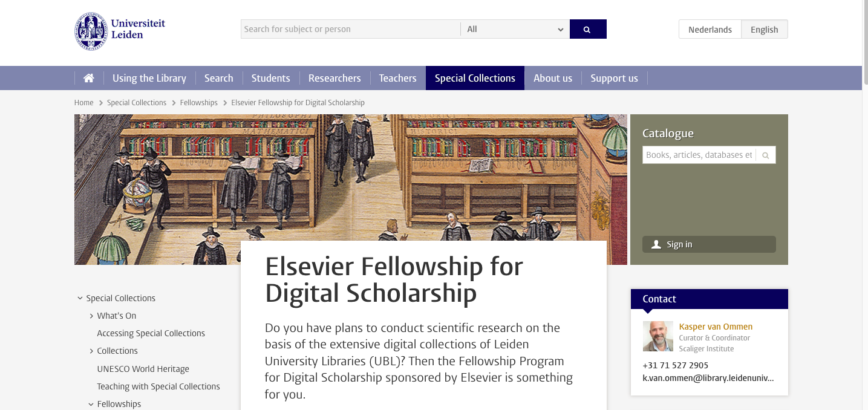Screen dimensions: 868x410
Task: Open UNESCO World Heritage sidebar link
Action: (143, 369)
